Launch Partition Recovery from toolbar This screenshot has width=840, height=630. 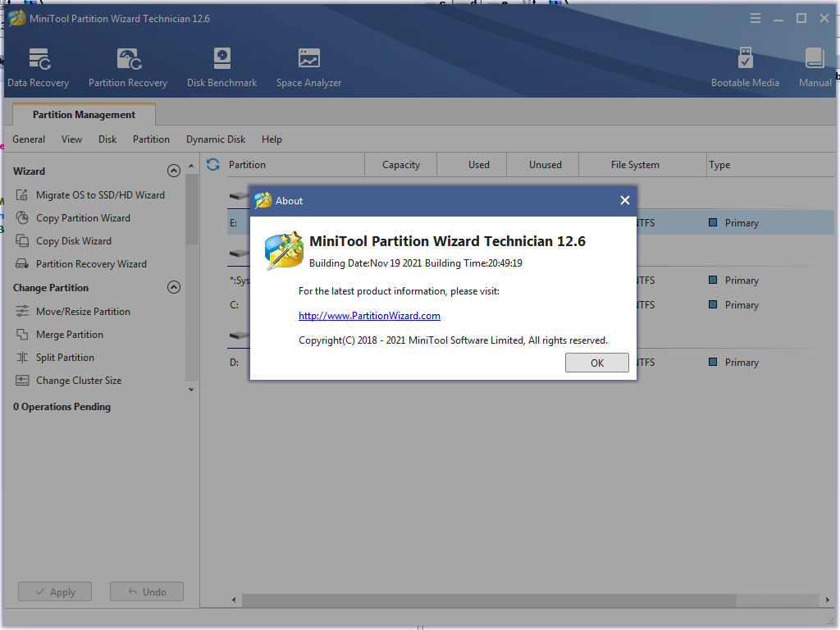click(128, 67)
